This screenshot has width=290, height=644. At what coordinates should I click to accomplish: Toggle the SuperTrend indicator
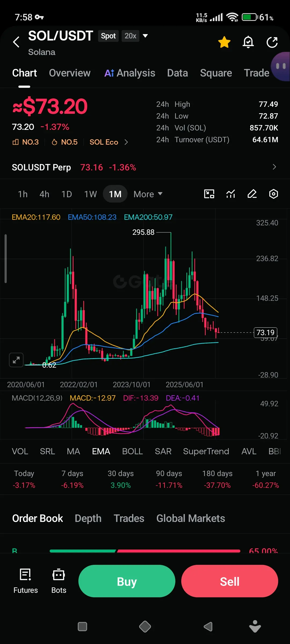[206, 451]
